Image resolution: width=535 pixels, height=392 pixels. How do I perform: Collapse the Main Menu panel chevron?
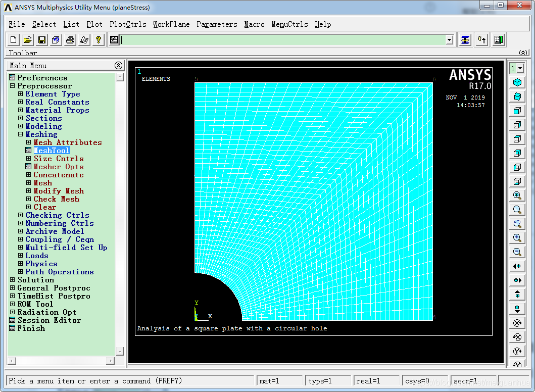pyautogui.click(x=118, y=66)
